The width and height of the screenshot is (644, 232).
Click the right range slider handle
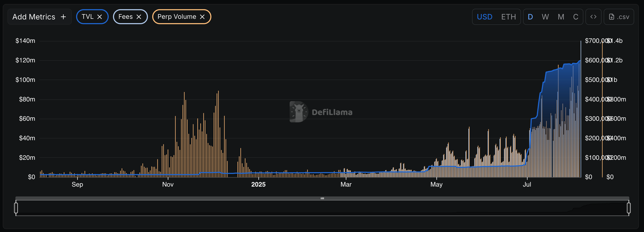(x=629, y=208)
